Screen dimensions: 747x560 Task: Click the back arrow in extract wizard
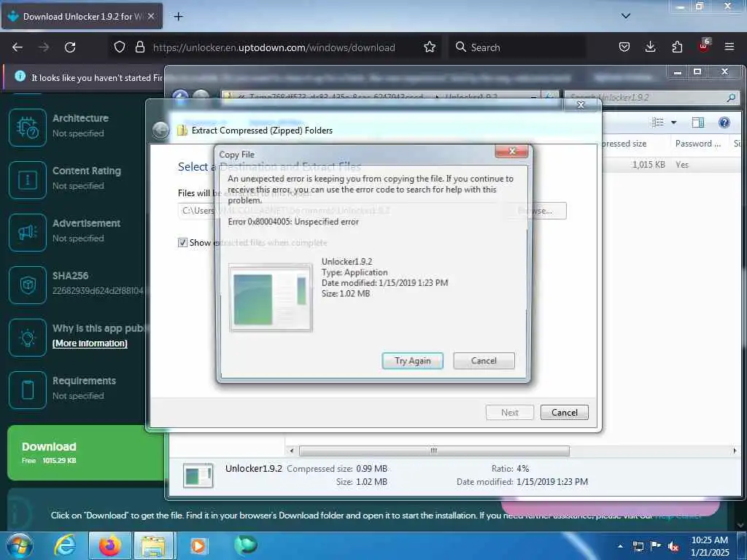pyautogui.click(x=161, y=130)
